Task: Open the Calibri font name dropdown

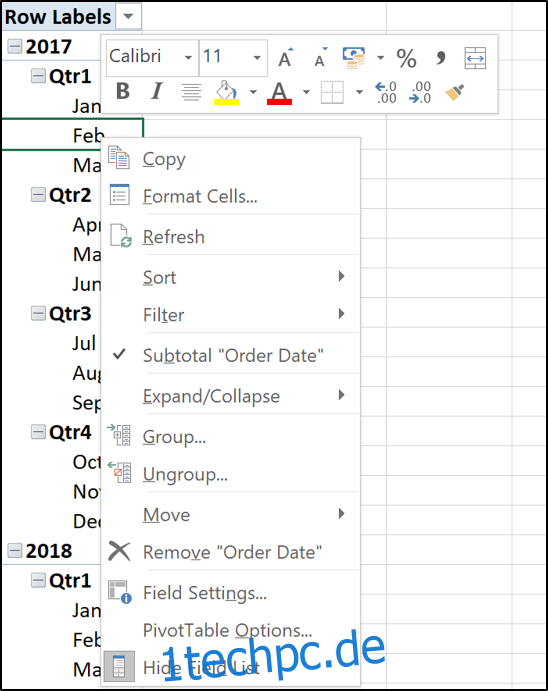Action: [x=189, y=58]
